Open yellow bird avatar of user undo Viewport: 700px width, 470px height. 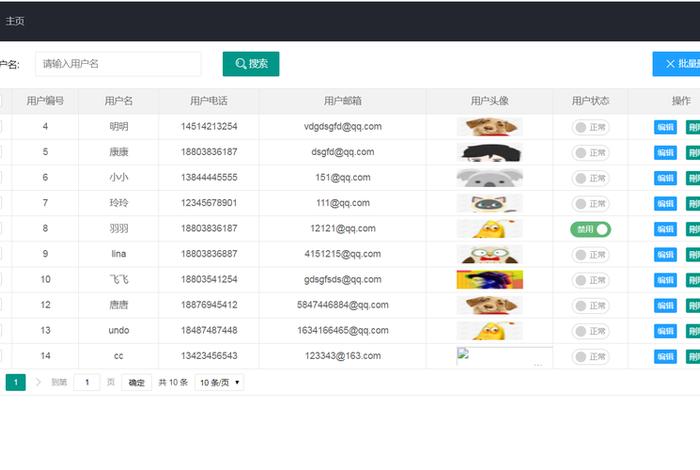coord(490,330)
